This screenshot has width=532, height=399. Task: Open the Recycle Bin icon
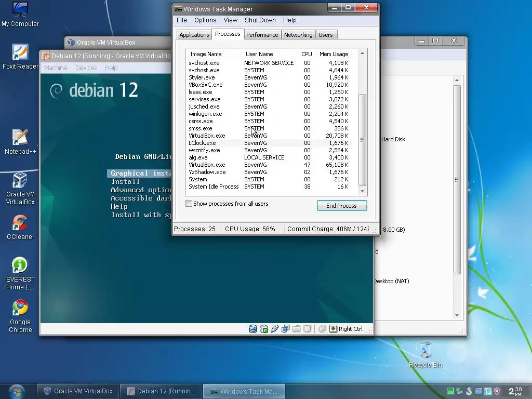tap(425, 355)
